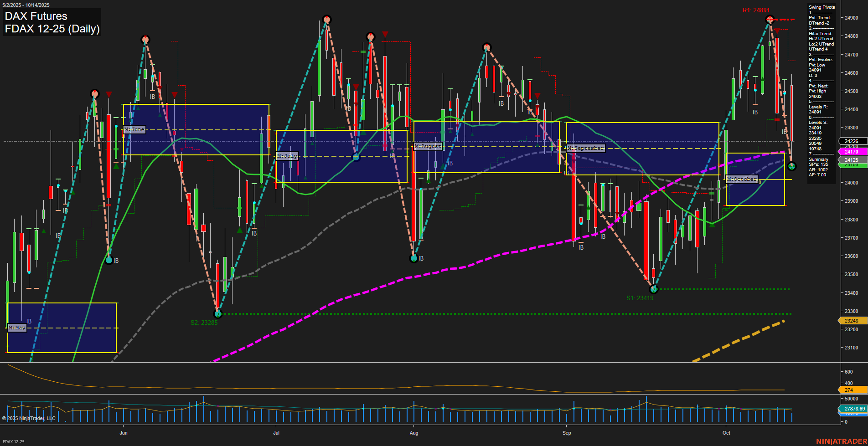Select the teal swing-low marker near S1: 23419
Image resolution: width=868 pixels, height=446 pixels.
(653, 289)
